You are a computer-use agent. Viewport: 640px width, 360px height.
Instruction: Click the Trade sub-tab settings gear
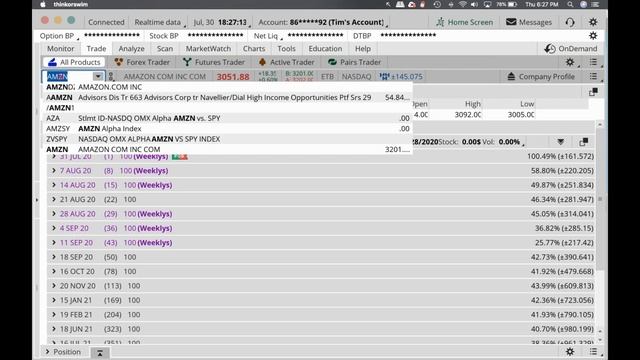(x=570, y=62)
